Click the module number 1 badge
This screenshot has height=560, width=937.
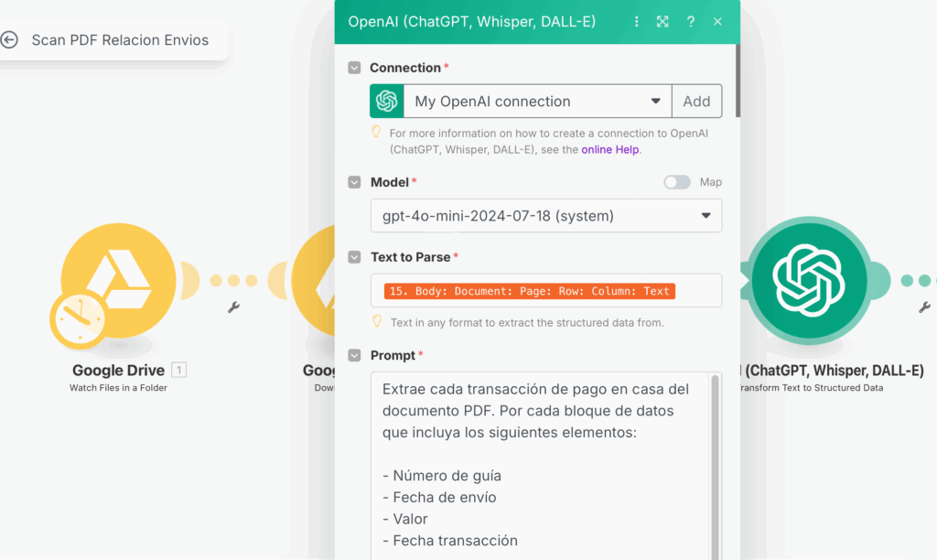tap(178, 370)
